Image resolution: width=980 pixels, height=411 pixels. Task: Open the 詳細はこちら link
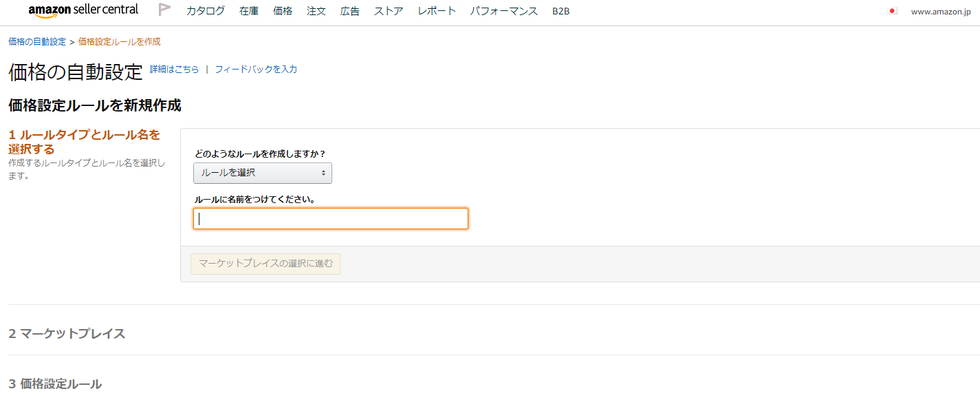pos(175,70)
